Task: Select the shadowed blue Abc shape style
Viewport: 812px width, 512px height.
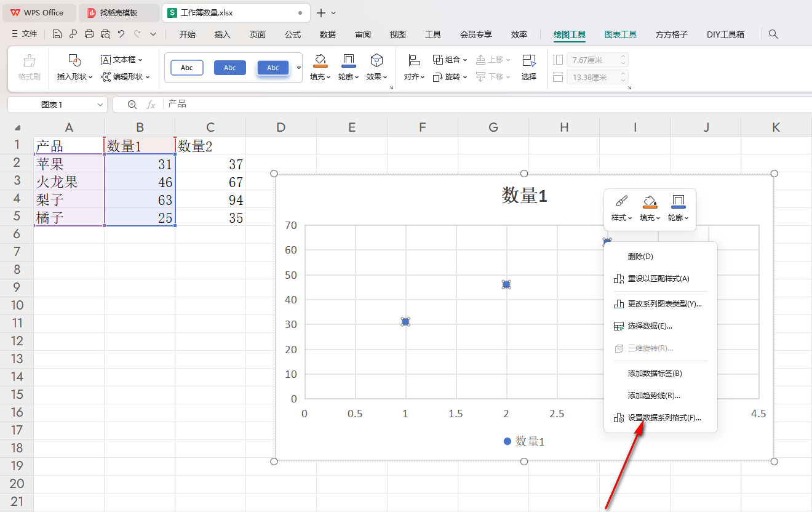Action: [273, 68]
